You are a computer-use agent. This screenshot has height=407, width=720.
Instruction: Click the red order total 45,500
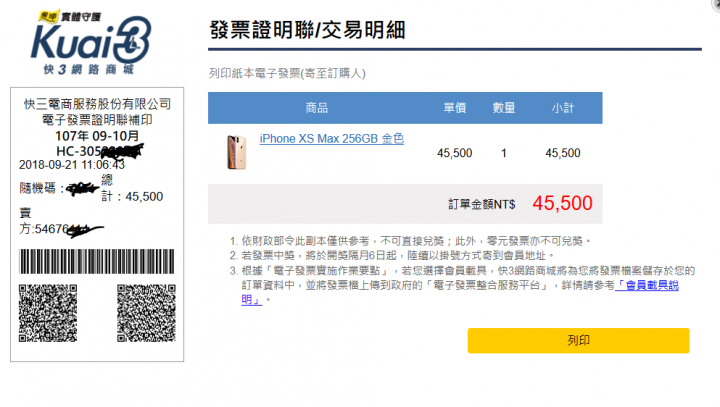(562, 203)
